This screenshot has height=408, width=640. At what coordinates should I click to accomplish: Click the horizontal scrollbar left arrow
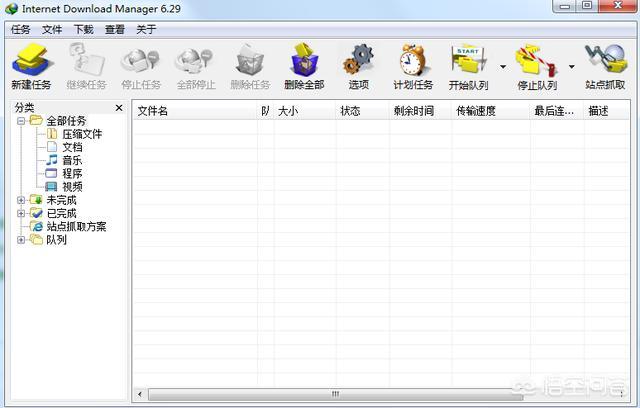click(x=140, y=394)
